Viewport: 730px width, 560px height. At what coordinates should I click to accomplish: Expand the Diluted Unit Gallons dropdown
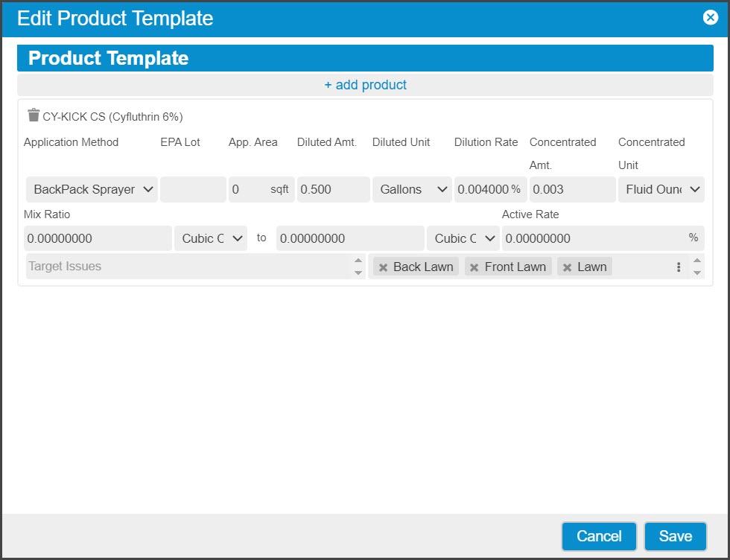[412, 190]
